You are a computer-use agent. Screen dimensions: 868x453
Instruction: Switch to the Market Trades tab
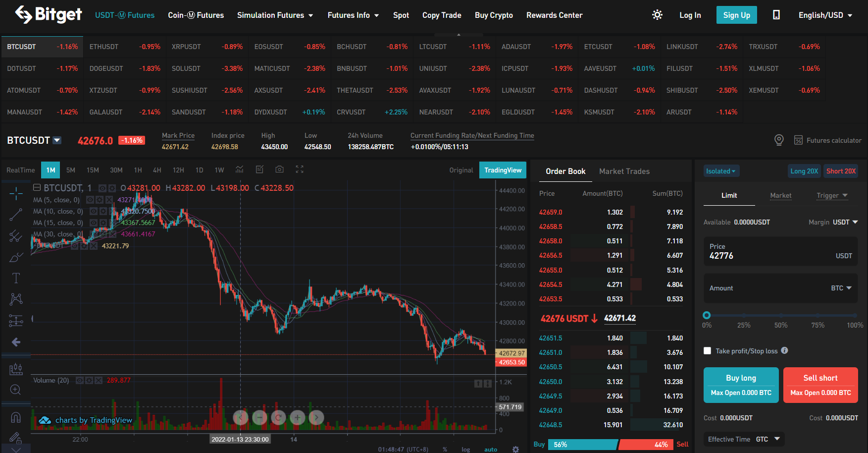[x=624, y=171]
